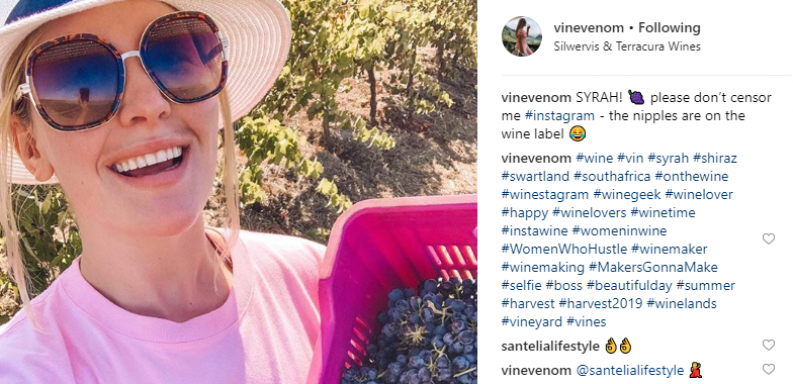This screenshot has width=793, height=384.
Task: Click the Following button
Action: 669,28
